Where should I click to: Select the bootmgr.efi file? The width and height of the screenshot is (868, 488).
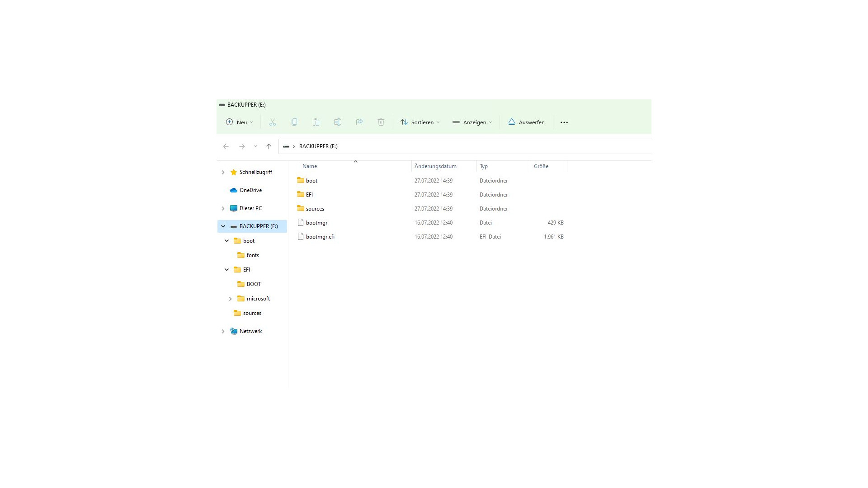(320, 237)
